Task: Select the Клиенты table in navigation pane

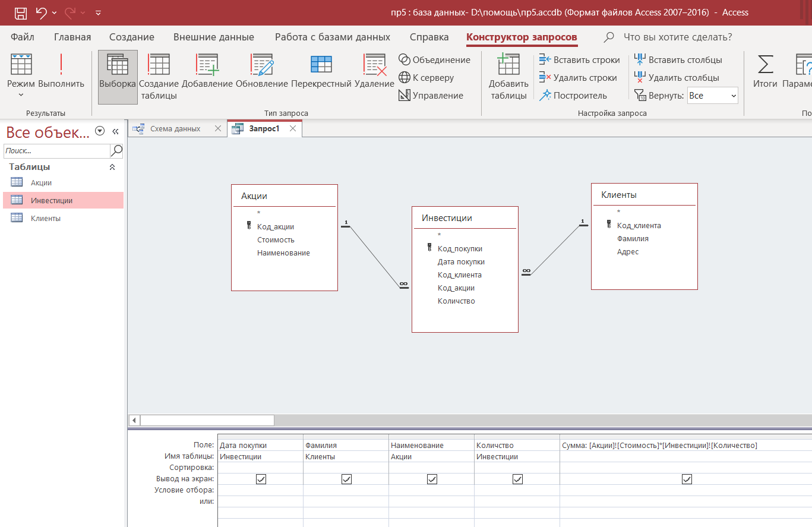Action: click(64, 219)
